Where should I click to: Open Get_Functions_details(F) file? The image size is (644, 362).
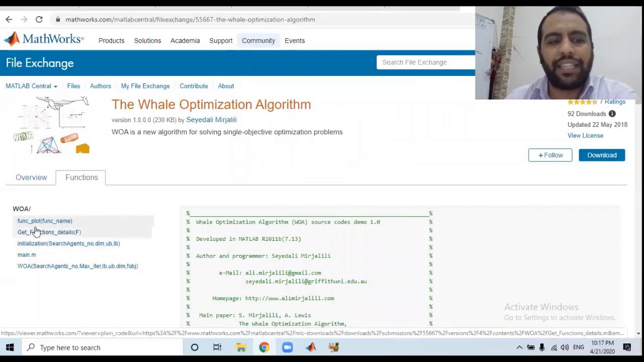(x=49, y=232)
